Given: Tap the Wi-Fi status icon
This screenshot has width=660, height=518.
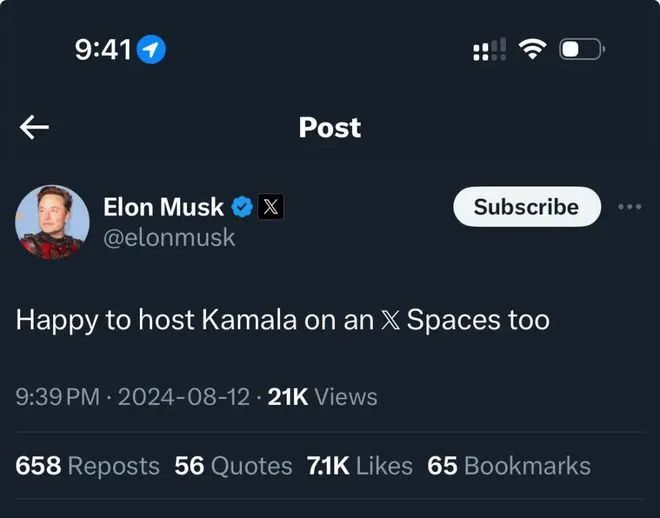Looking at the screenshot, I should click(x=532, y=49).
